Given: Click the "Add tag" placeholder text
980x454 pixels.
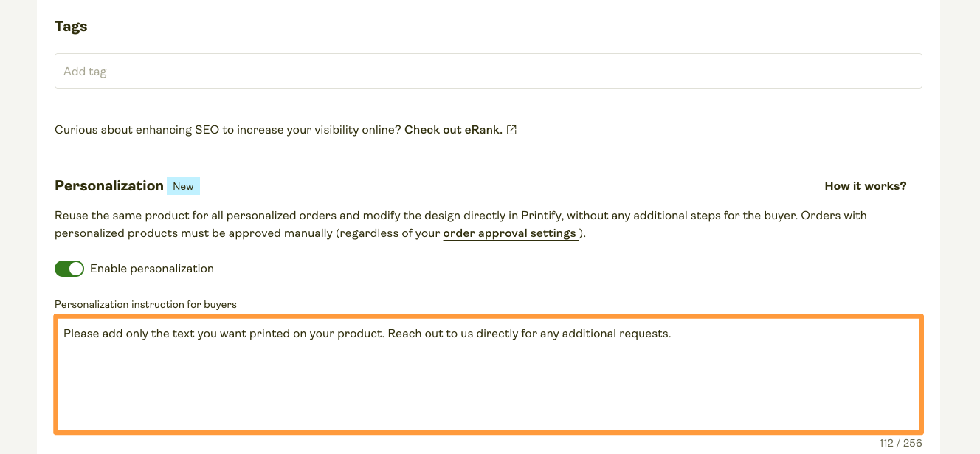Looking at the screenshot, I should point(85,71).
